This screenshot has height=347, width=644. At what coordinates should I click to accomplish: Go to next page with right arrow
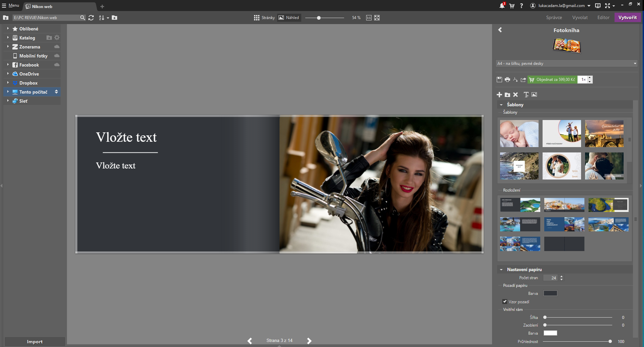309,341
